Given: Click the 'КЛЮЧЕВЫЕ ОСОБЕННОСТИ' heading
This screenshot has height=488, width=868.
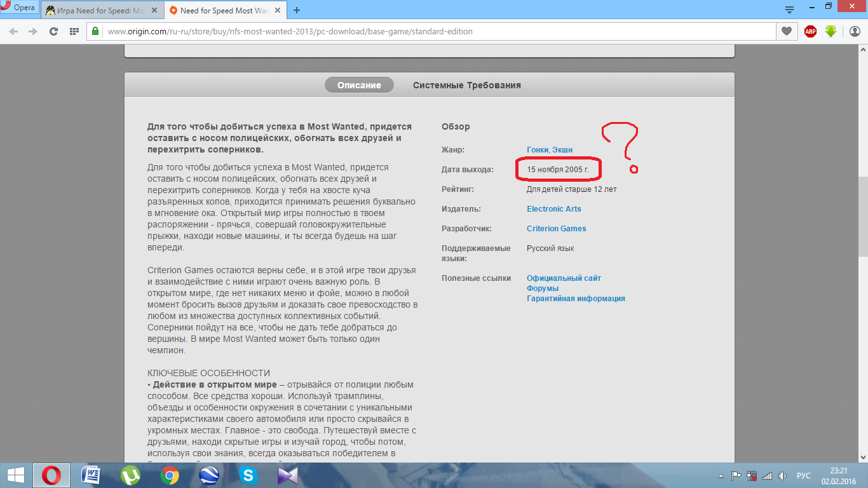Looking at the screenshot, I should pos(209,373).
